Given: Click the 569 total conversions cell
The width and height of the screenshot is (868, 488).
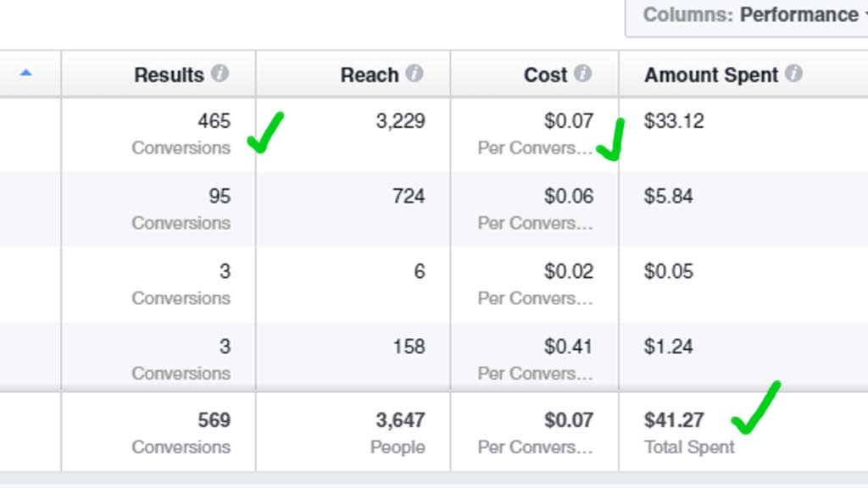Looking at the screenshot, I should coord(159,433).
